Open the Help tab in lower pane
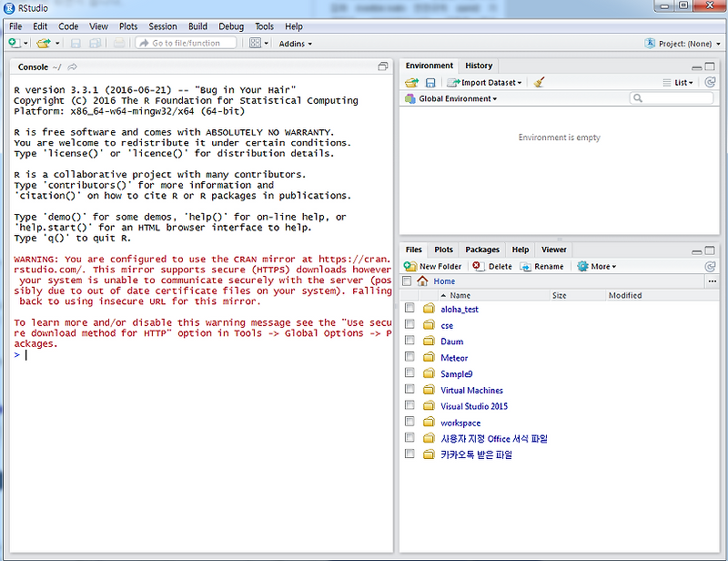Screen dimensions: 728x561 click(521, 250)
